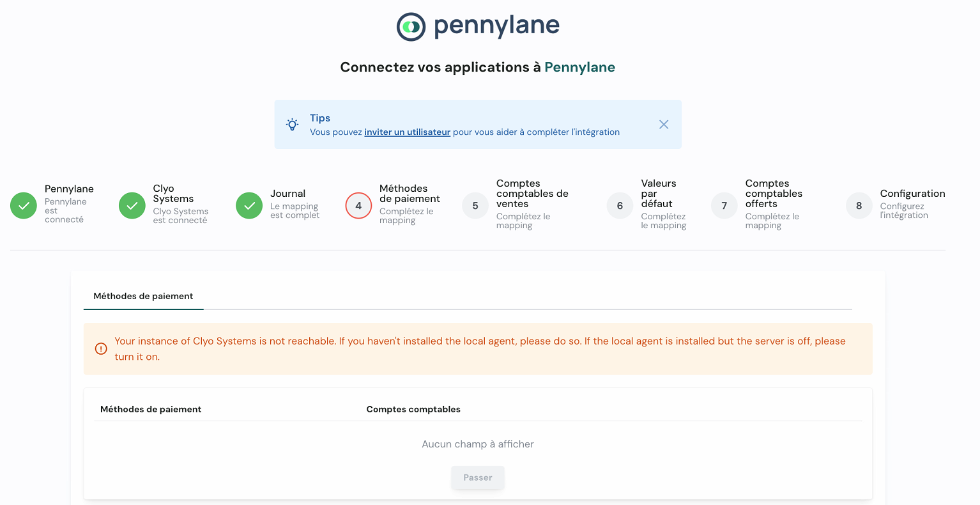
Task: Click the green checkmark for Pennylane step
Action: point(24,206)
